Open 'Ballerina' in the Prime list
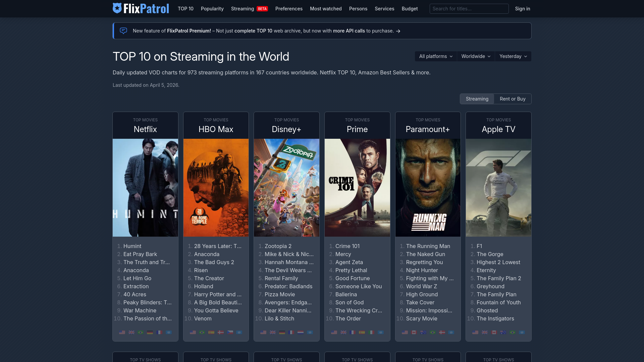 point(346,295)
